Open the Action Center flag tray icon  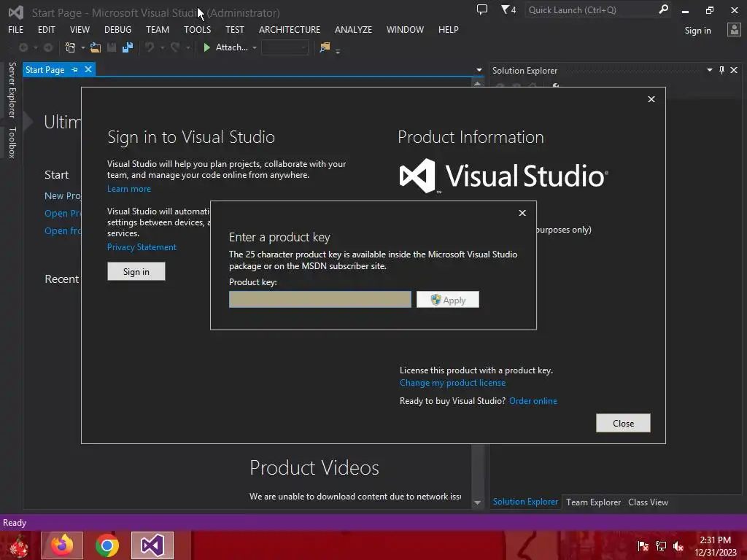643,545
